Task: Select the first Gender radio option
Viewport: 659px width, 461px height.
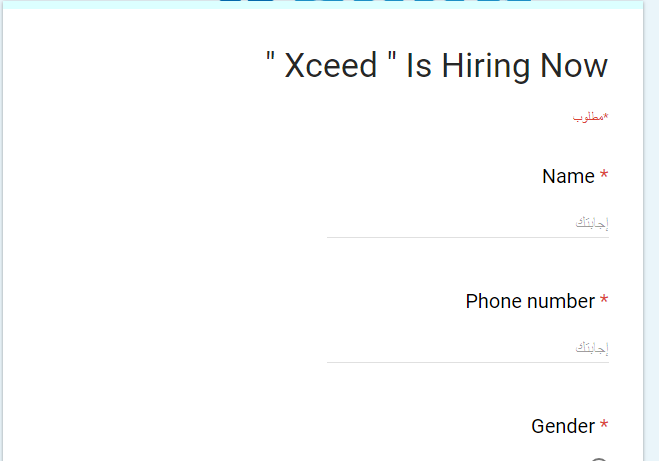Action: pos(599,459)
